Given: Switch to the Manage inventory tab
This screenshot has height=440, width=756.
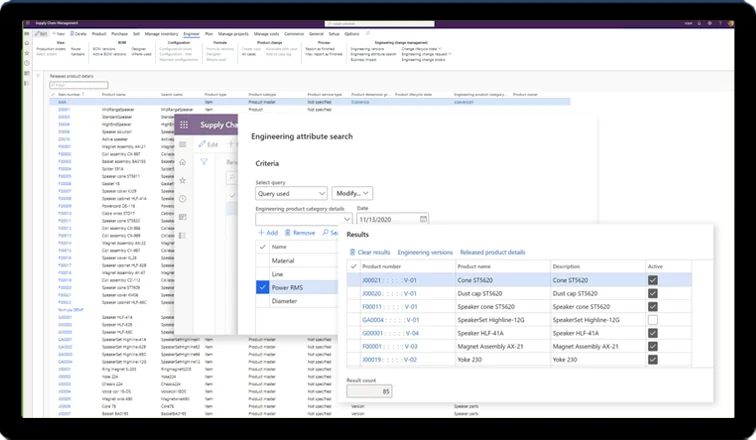Looking at the screenshot, I should click(x=160, y=33).
